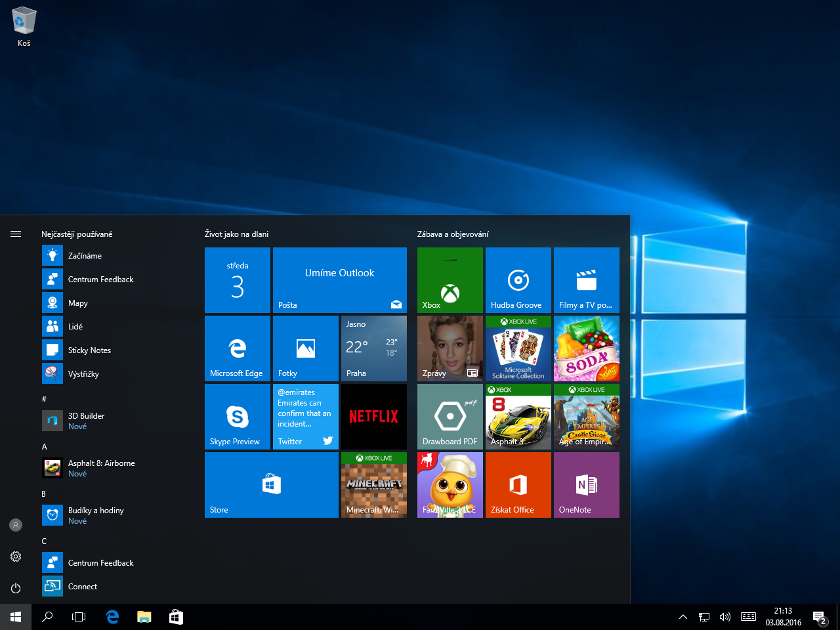The image size is (840, 630).
Task: Open the OneNote tile
Action: [x=587, y=485]
